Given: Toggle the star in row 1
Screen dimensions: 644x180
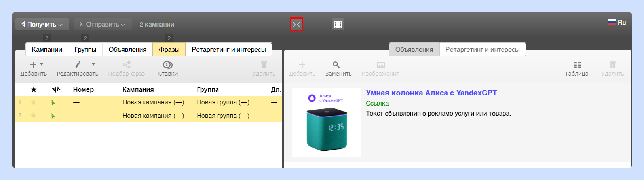Looking at the screenshot, I should (34, 102).
